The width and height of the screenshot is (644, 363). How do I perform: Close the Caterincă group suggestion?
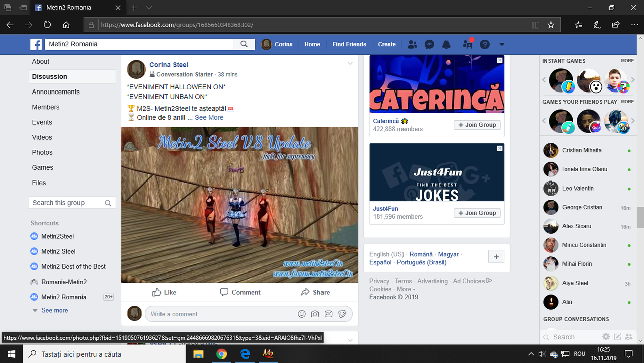point(500,60)
